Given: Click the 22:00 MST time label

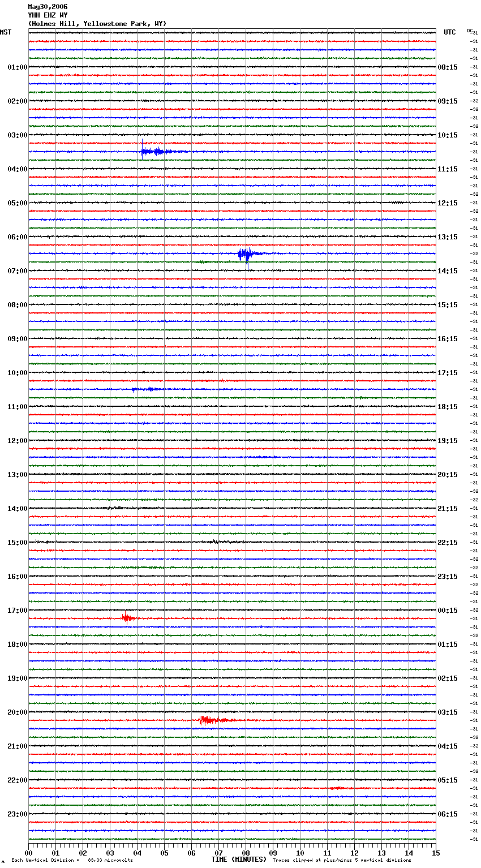Looking at the screenshot, I should [18, 780].
